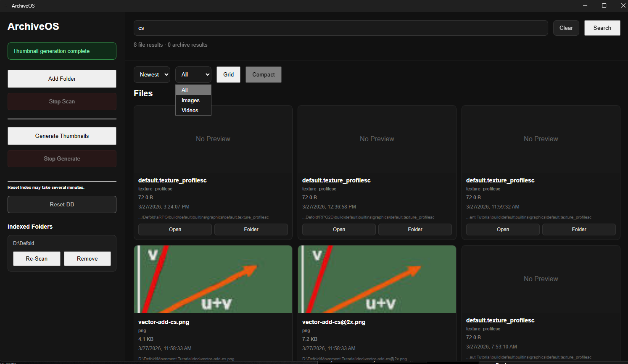Click the 4.1 KB file size
Screen dimensions: 628x364
click(146, 339)
